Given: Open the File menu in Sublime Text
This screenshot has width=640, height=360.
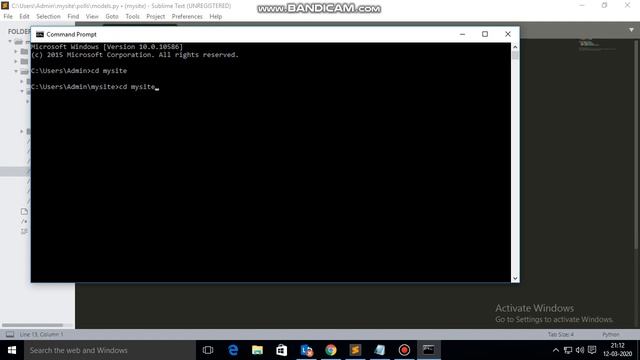Looking at the screenshot, I should (8, 16).
